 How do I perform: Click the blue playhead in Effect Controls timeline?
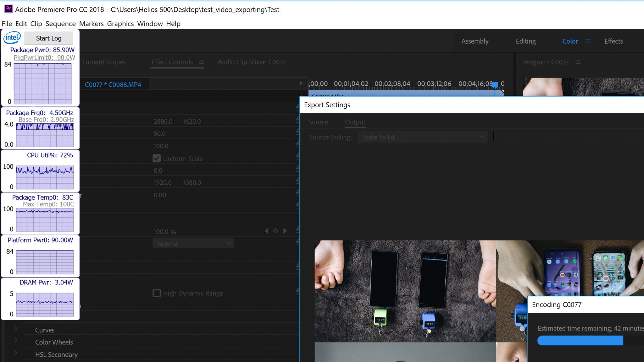pyautogui.click(x=495, y=85)
